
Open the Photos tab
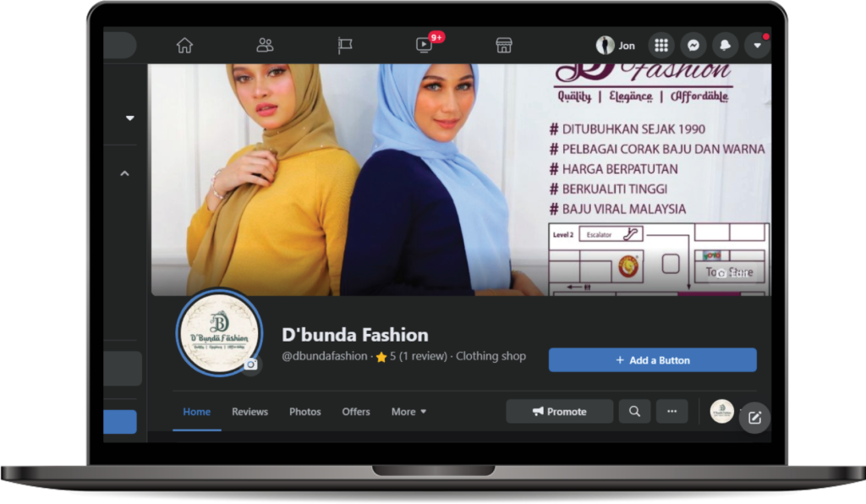(304, 412)
